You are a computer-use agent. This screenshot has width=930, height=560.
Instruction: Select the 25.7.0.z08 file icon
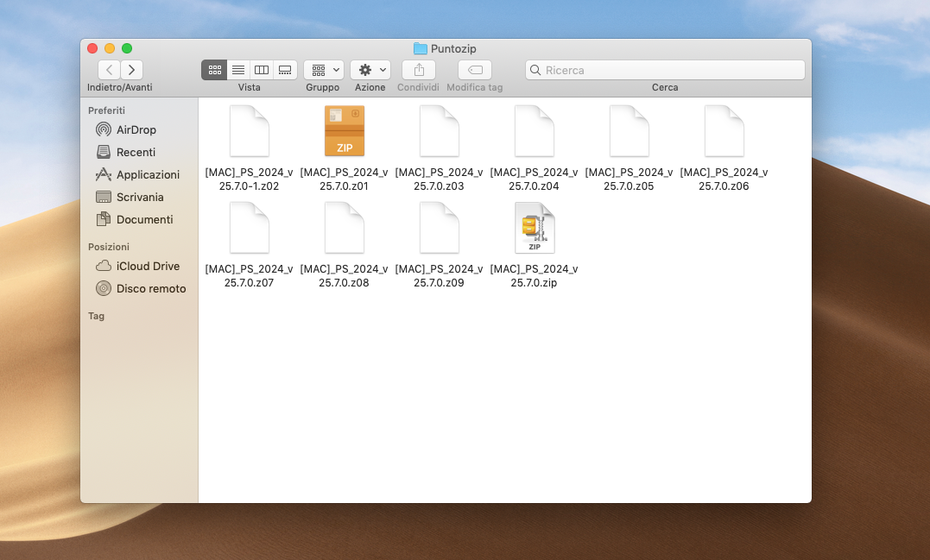coord(344,228)
